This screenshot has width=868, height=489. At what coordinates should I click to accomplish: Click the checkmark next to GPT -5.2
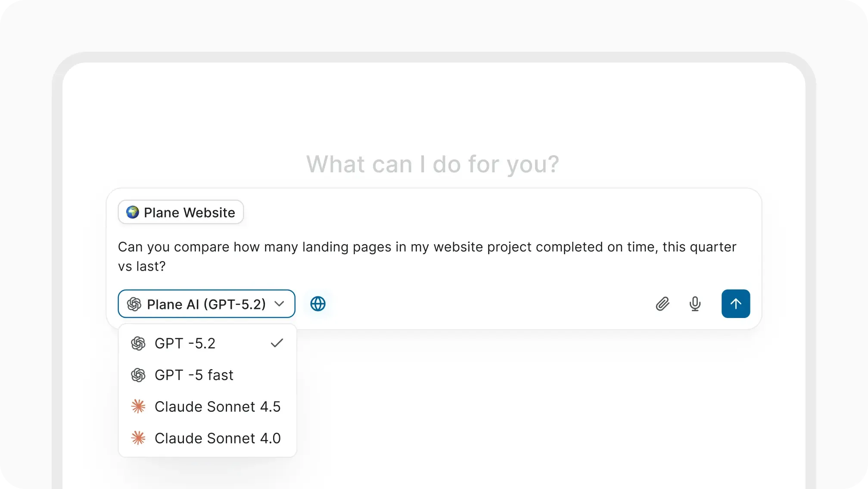click(x=277, y=343)
